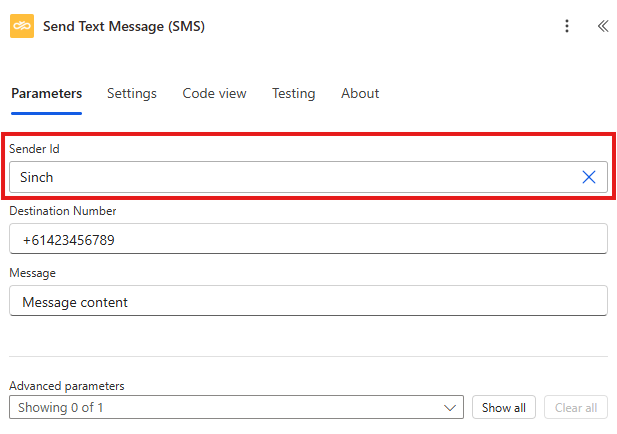
Task: Collapse the panel with double chevron icon
Action: coord(603,26)
